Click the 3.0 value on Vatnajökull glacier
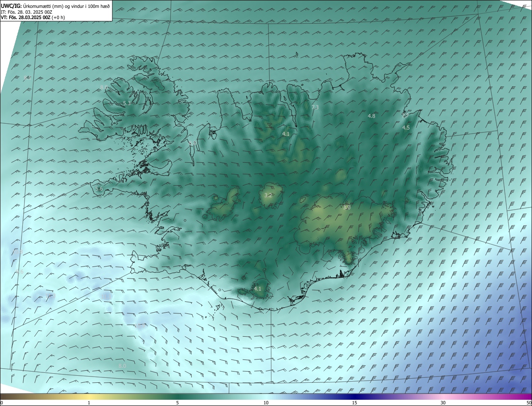This screenshot has width=532, height=406. 347,207
